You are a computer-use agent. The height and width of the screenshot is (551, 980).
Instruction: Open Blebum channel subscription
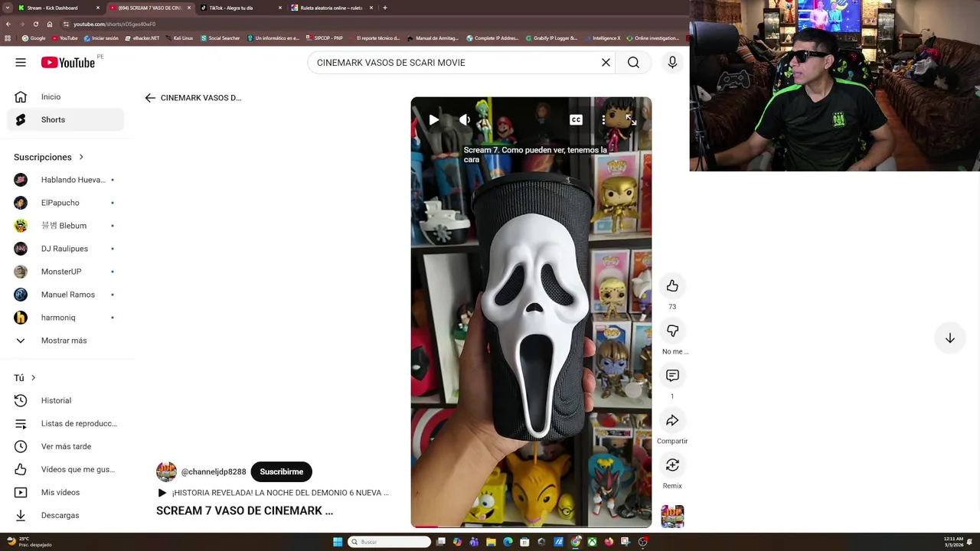click(x=66, y=226)
